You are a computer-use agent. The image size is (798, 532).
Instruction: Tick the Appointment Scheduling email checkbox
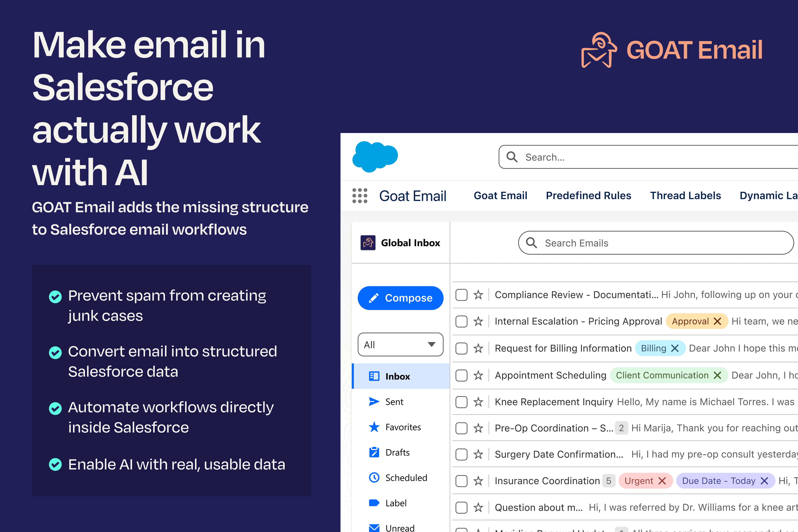[x=461, y=375]
